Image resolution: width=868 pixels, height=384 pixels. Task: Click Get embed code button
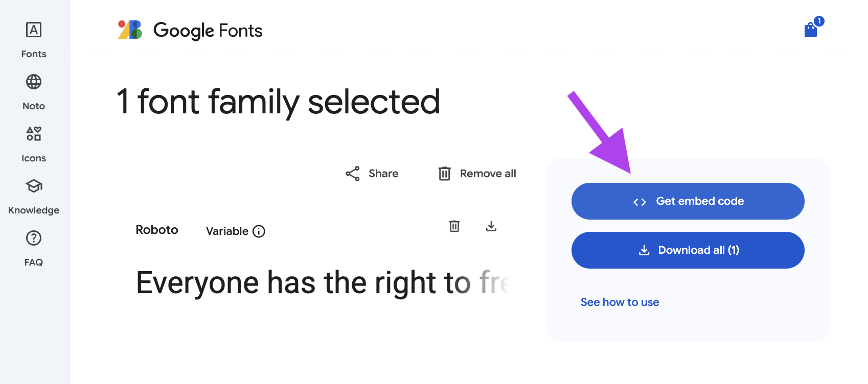click(688, 201)
